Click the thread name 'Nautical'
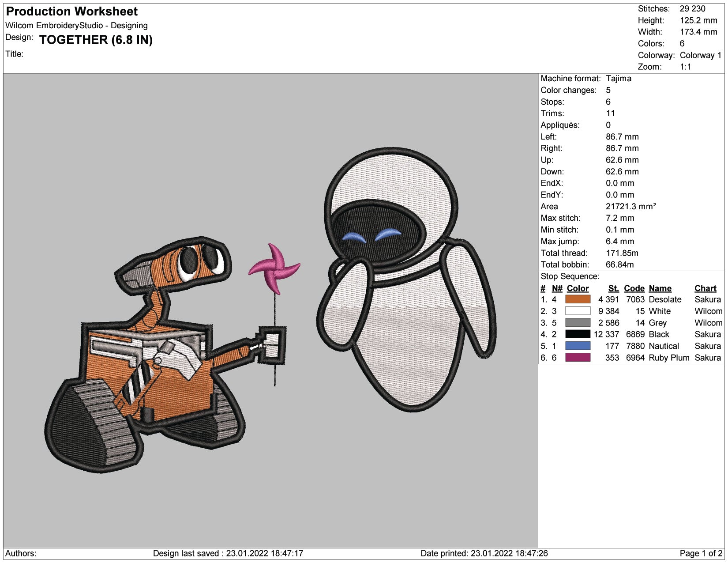 [x=664, y=346]
